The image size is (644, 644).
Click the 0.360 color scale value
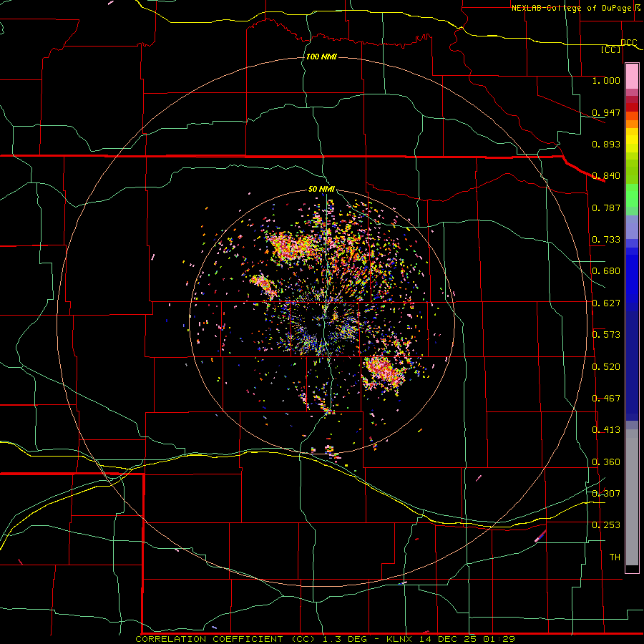pos(606,462)
